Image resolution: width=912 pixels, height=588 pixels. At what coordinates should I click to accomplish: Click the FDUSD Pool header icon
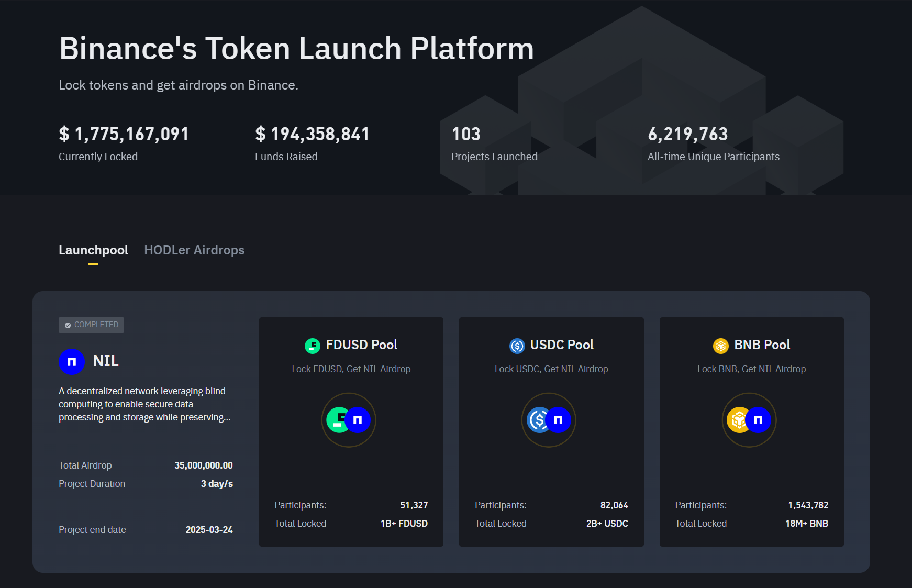[313, 346]
